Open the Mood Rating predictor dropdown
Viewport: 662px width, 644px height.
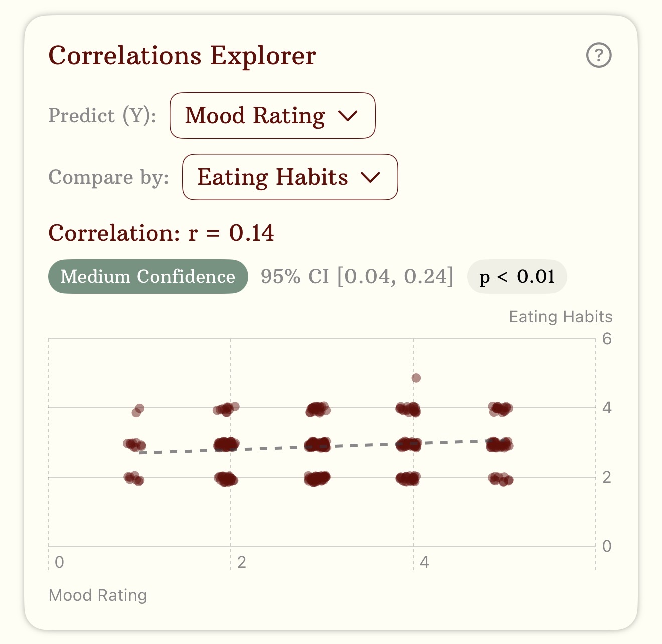[x=272, y=116]
